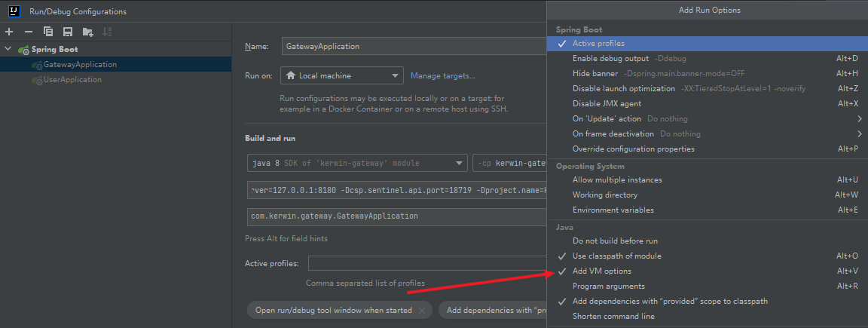
Task: Select Shorten command line option
Action: coord(707,317)
